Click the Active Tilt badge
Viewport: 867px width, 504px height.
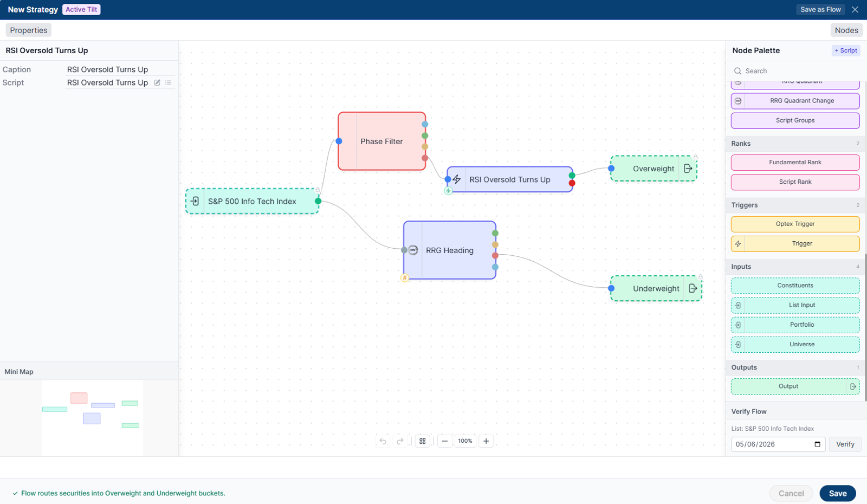coord(81,10)
